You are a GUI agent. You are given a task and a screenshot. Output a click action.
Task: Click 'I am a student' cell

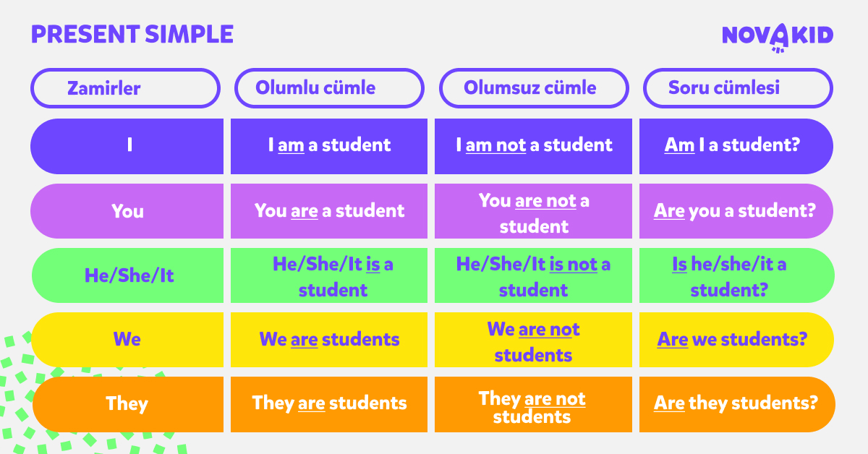329,145
